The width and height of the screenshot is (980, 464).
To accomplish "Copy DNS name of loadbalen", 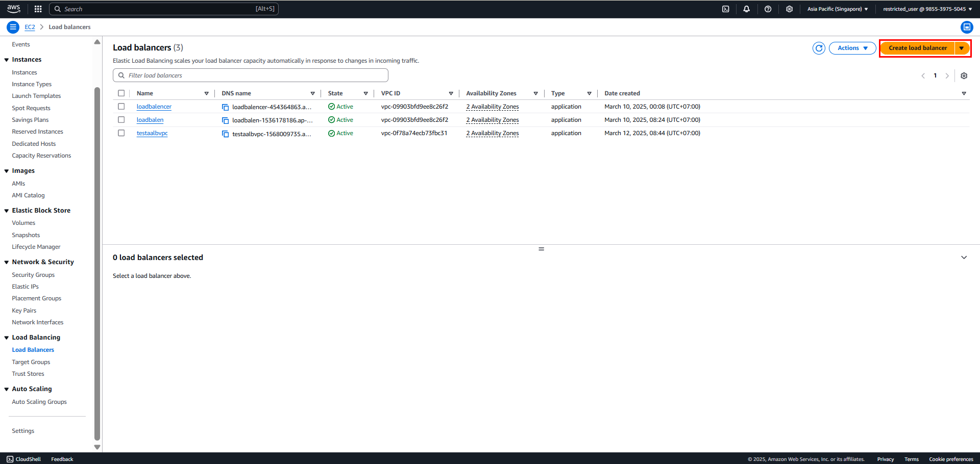I will point(225,120).
